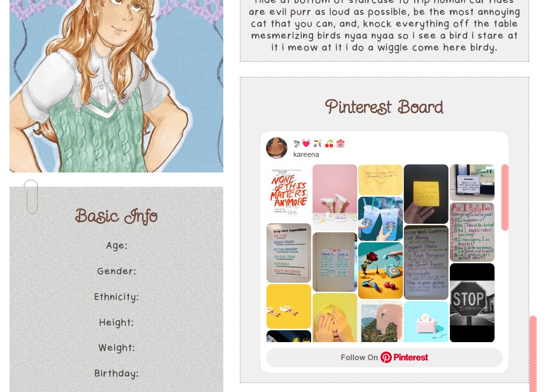Screen dimensions: 552x392
Task: Click the pink page scrollbar thumb
Action: 533,354
